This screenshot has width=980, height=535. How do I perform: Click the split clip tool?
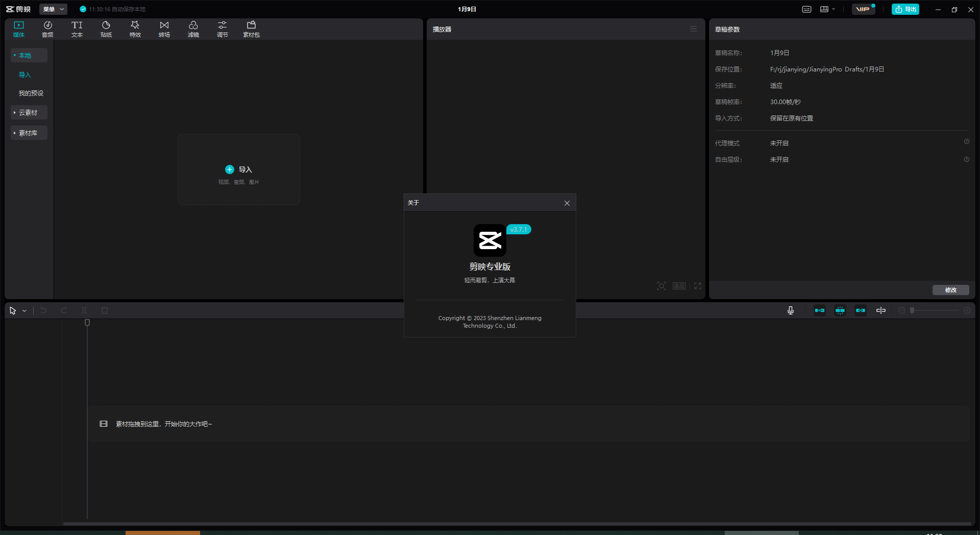point(84,310)
